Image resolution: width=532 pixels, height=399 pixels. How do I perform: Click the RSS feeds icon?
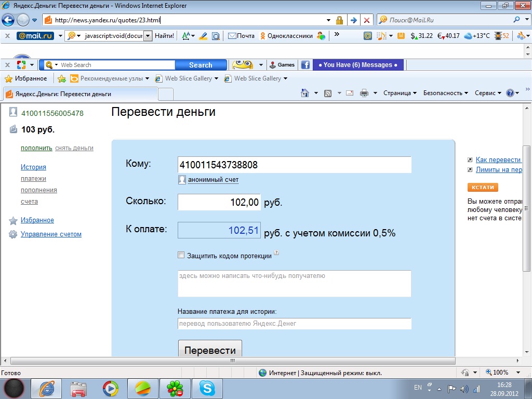point(328,94)
